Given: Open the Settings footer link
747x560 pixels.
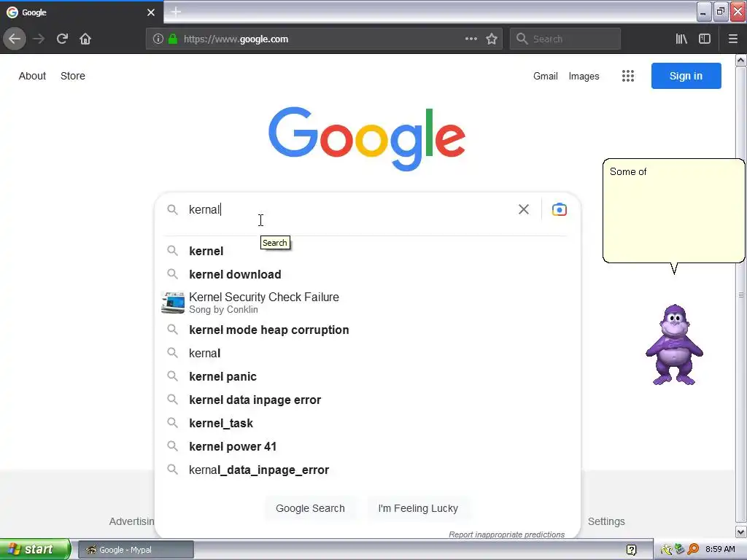Looking at the screenshot, I should coord(606,521).
